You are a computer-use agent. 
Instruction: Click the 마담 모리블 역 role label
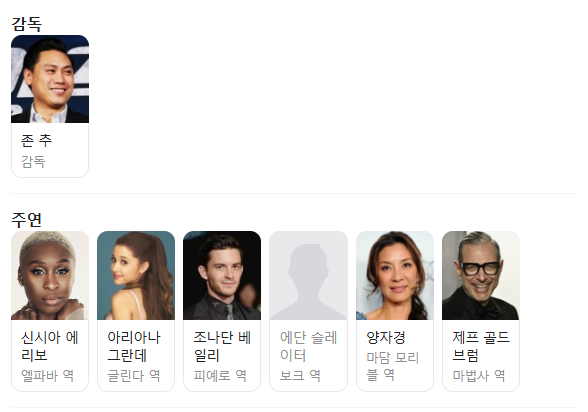coord(392,366)
